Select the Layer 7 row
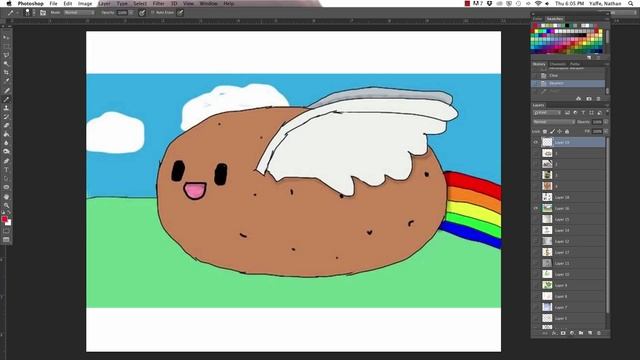Screen dimensions: 640x360 [569, 307]
